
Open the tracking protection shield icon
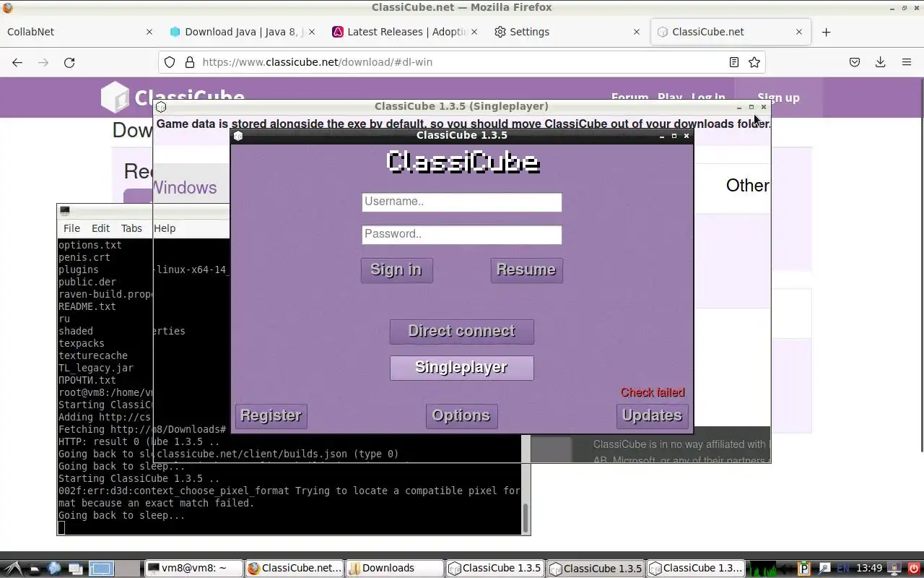click(170, 62)
